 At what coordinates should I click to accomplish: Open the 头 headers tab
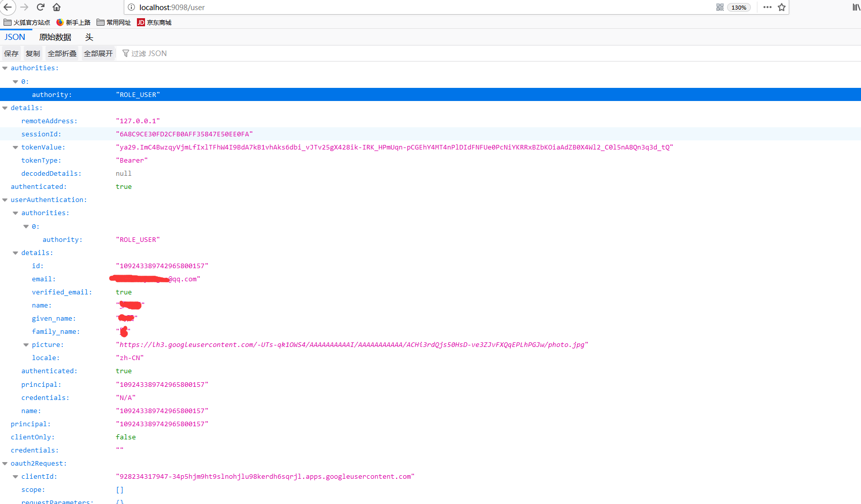(x=89, y=37)
